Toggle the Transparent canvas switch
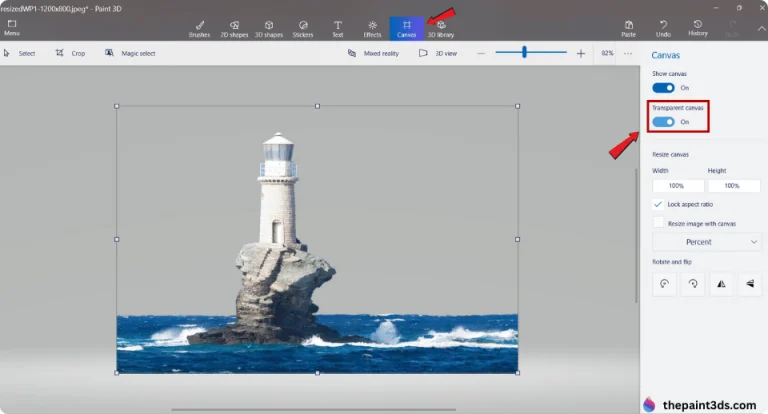This screenshot has width=768, height=414. (x=663, y=122)
